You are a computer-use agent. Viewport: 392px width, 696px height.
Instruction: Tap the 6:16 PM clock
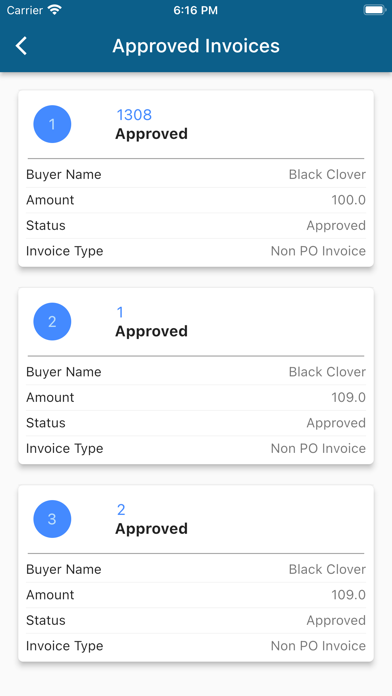(196, 10)
